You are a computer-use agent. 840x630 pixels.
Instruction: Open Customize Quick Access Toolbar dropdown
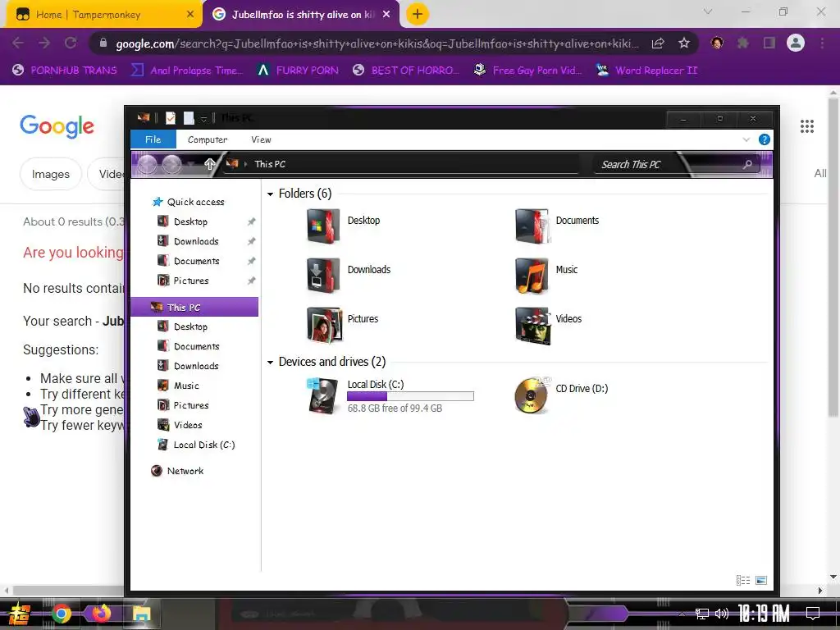(x=203, y=118)
